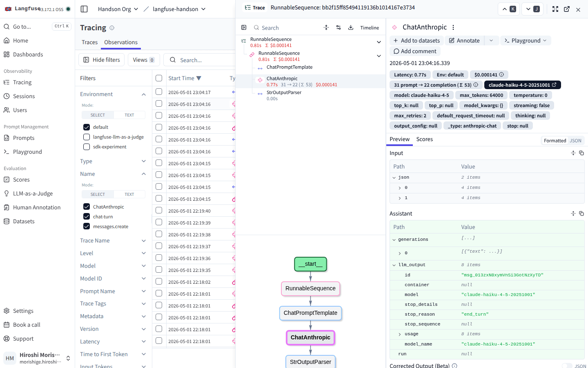Switch to the Traces tab
Viewport: 588px width, 368px height.
(89, 42)
